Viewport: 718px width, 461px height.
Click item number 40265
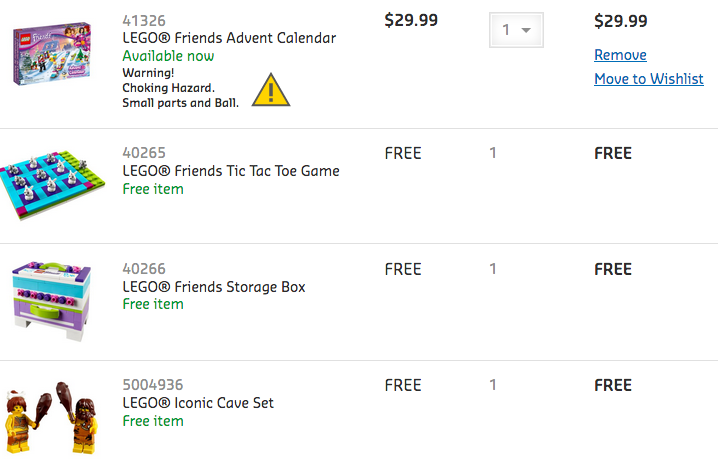point(144,153)
